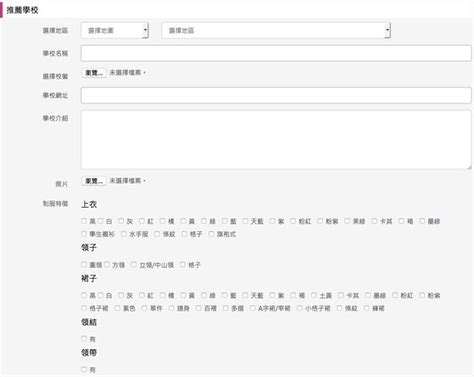Check 黑 under 裙子

84,295
